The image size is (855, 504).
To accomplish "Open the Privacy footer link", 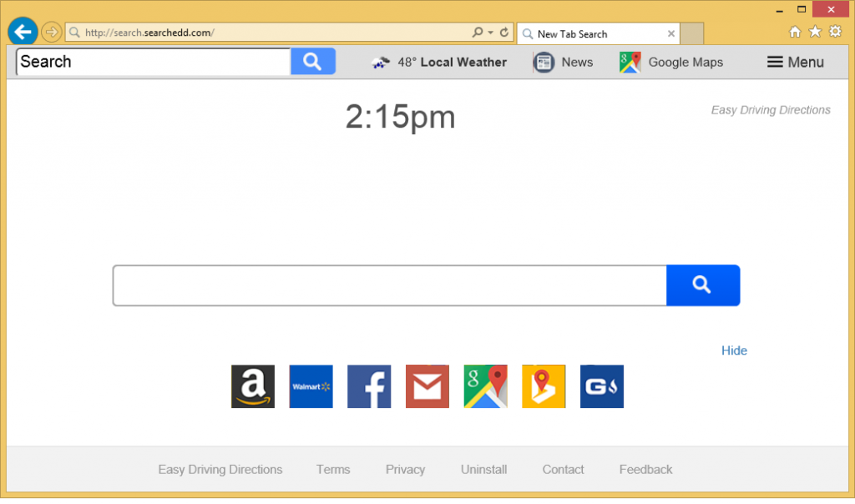I will (405, 470).
